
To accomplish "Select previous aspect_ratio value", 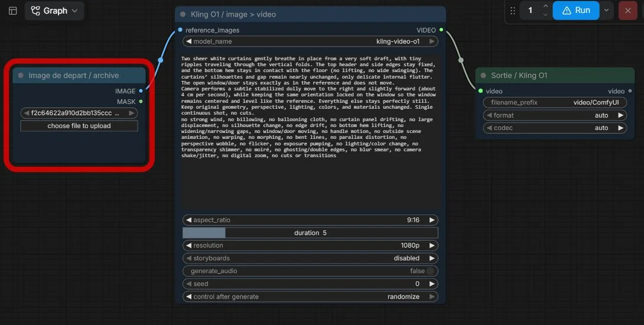I will [188, 220].
